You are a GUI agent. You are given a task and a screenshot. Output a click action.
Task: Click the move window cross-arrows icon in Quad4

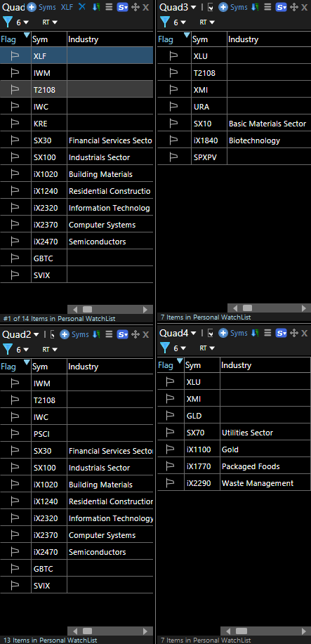pos(293,333)
